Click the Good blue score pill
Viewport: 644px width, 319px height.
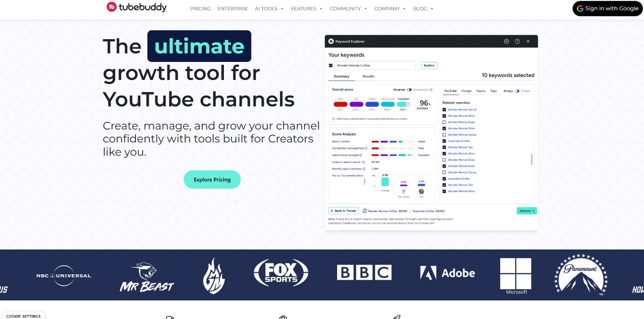pos(372,104)
